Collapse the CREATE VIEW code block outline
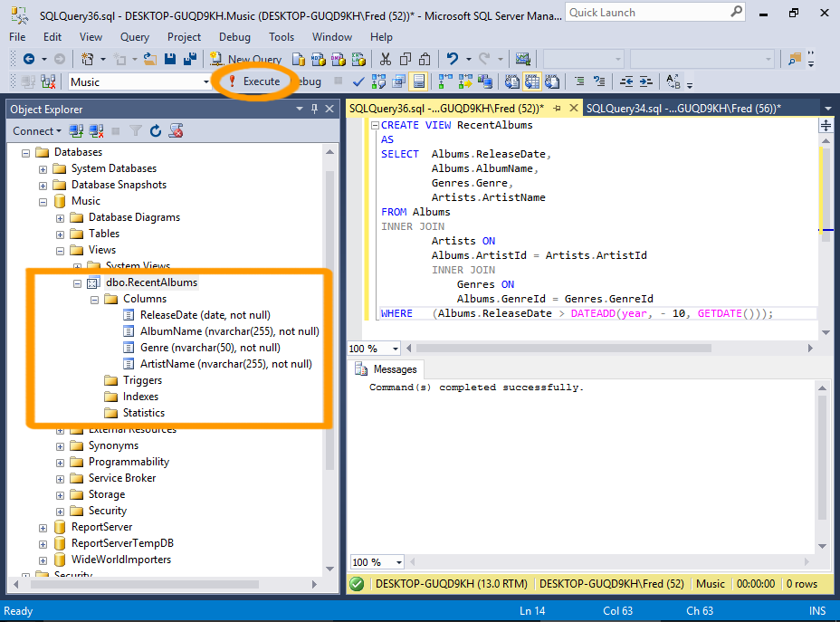This screenshot has width=840, height=622. 374,126
